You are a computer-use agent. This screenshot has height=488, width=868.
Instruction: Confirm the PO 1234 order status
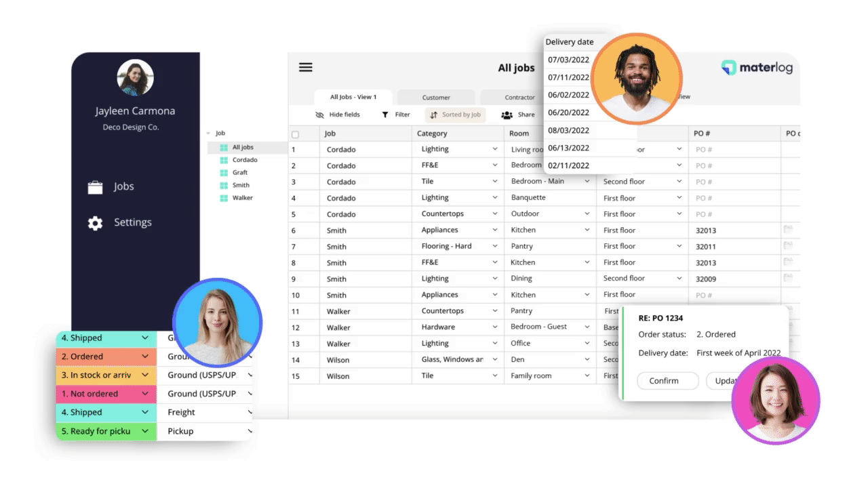click(x=667, y=380)
